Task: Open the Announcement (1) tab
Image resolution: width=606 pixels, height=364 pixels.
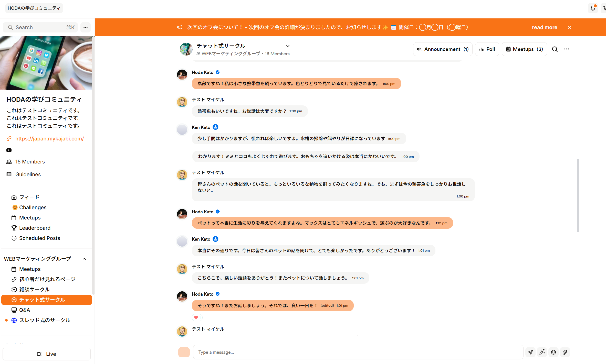Action: tap(443, 49)
